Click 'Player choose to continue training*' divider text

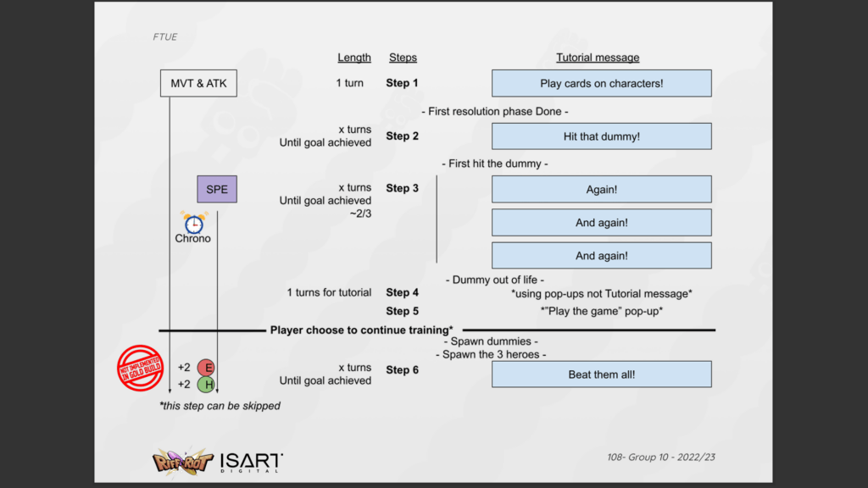click(361, 330)
